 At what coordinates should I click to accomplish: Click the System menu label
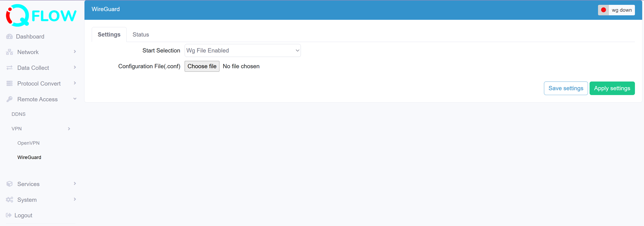[27, 200]
